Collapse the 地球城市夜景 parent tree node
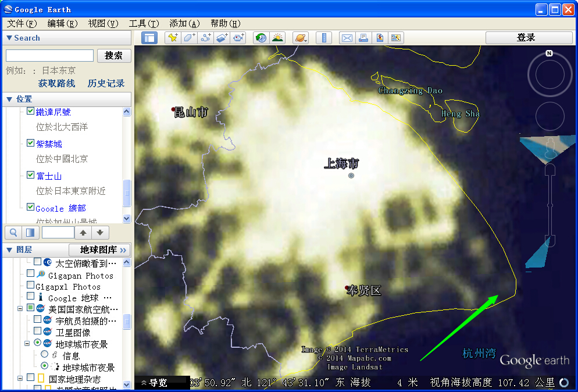The width and height of the screenshot is (578, 392). (x=27, y=343)
